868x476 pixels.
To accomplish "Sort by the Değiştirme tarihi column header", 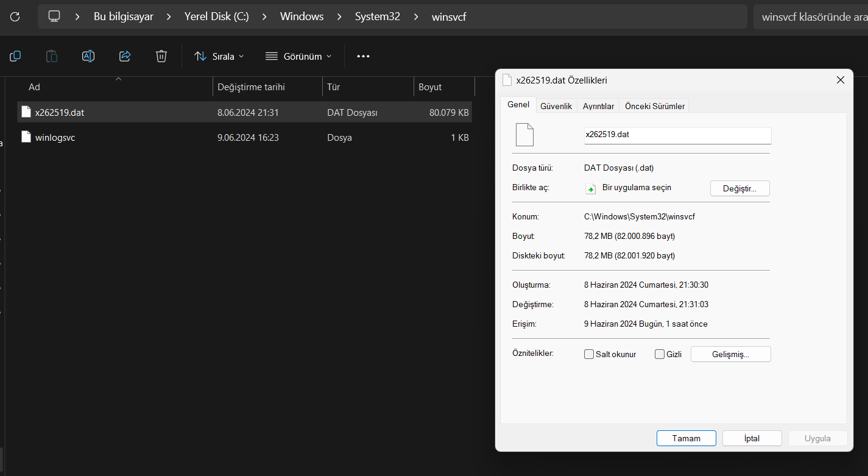I will [x=268, y=87].
